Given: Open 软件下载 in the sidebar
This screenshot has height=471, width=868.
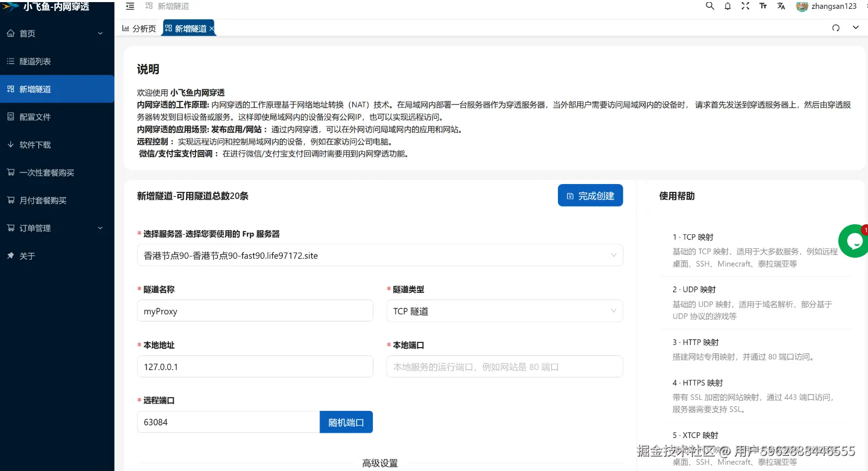Looking at the screenshot, I should pos(57,145).
